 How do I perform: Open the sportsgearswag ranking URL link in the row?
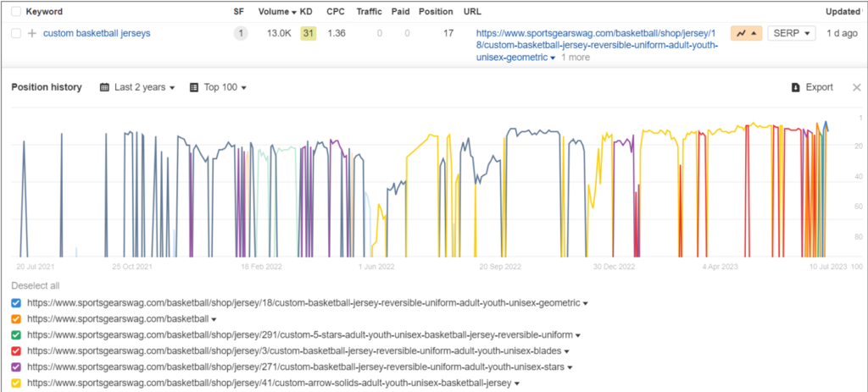(597, 45)
